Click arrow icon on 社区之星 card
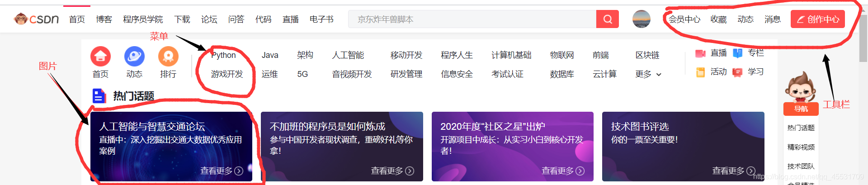This screenshot has width=868, height=185. click(x=580, y=171)
